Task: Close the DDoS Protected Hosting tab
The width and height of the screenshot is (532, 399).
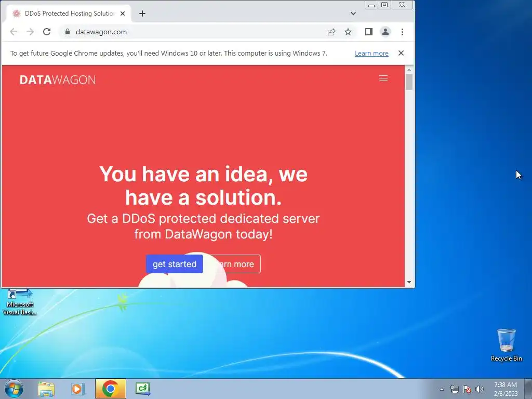Action: [123, 14]
